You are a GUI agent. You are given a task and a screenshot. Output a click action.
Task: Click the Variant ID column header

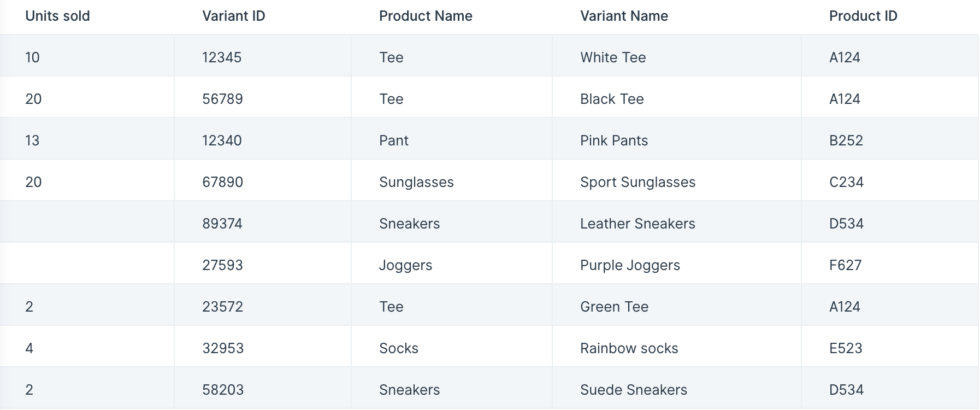(233, 16)
